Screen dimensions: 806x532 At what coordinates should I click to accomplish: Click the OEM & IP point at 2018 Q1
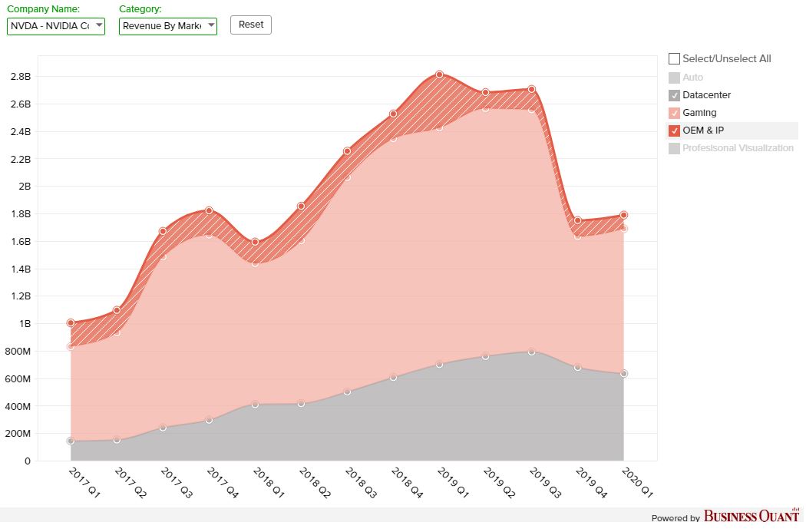coord(256,242)
